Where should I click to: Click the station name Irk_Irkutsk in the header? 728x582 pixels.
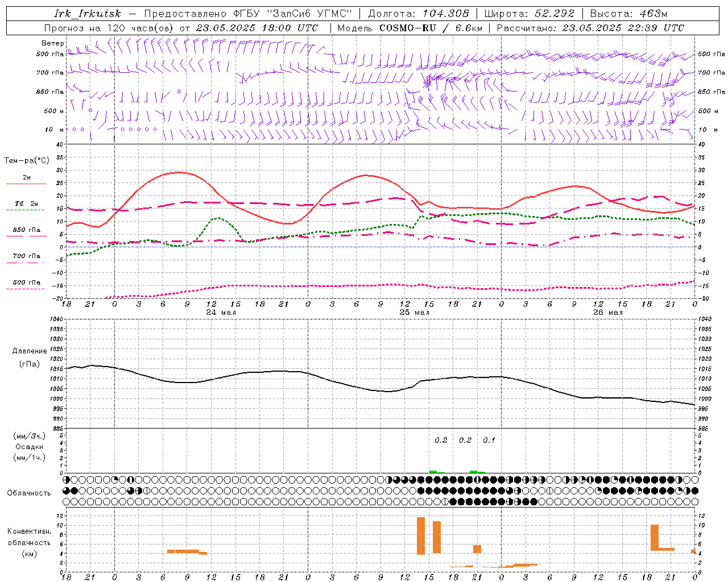pyautogui.click(x=87, y=14)
